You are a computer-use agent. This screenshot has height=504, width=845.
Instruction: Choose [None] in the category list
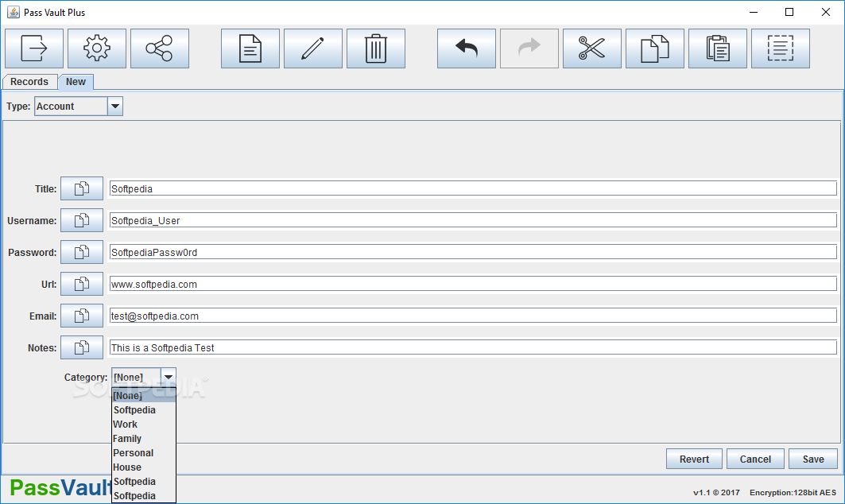tap(144, 396)
